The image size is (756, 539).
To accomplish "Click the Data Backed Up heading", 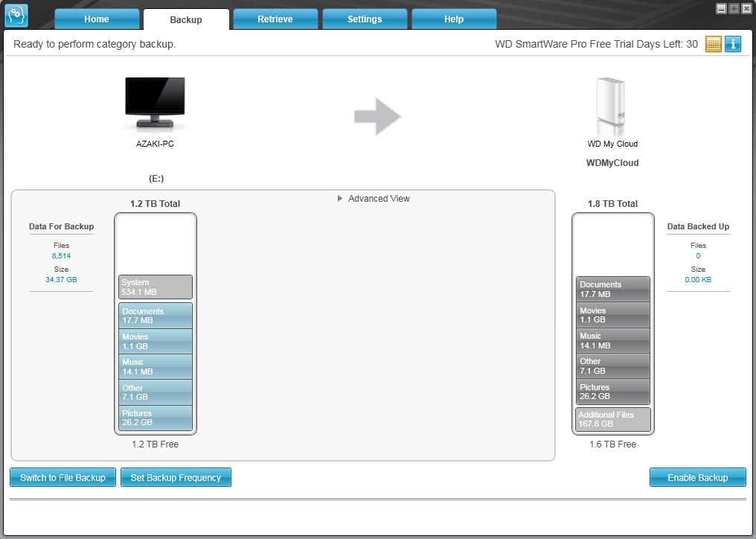I will tap(698, 226).
